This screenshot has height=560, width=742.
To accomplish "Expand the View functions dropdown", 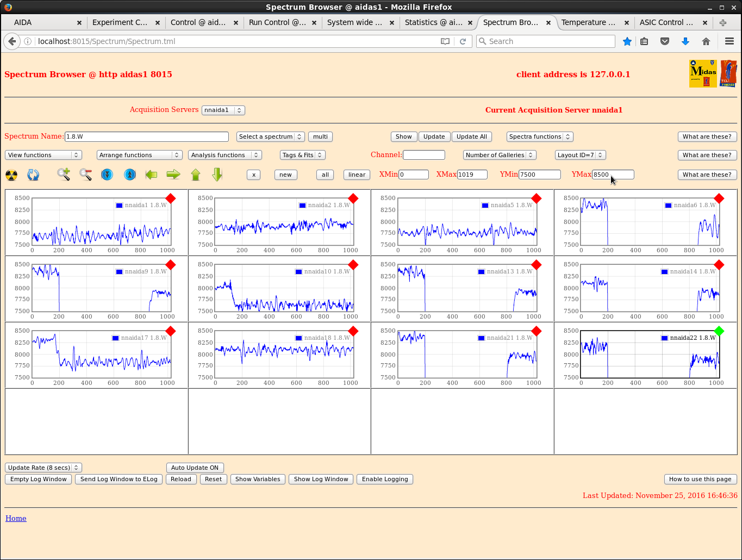I will (x=43, y=155).
